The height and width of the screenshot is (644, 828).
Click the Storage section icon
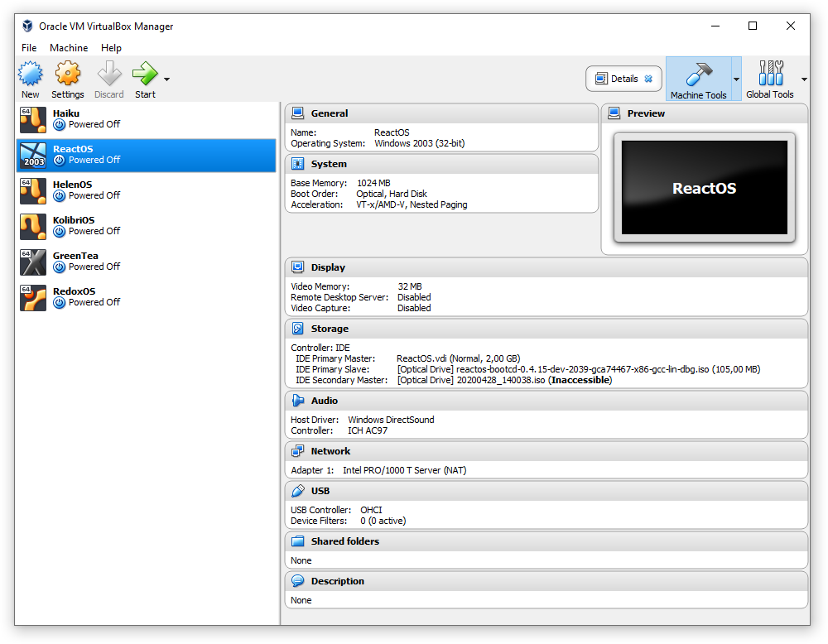298,329
